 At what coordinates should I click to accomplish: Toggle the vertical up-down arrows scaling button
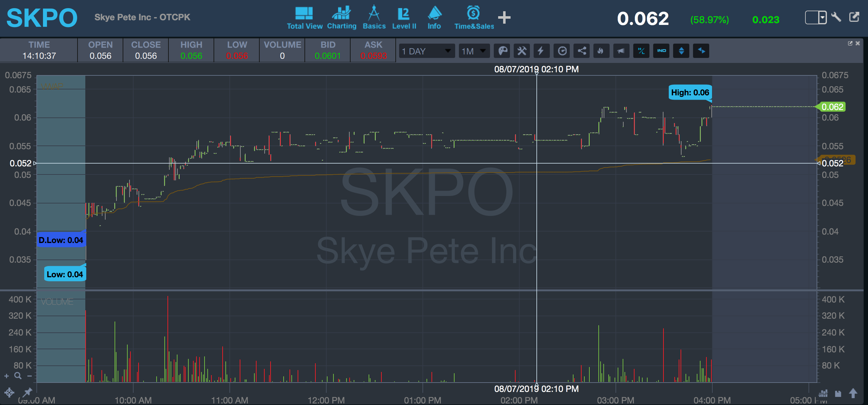(681, 51)
